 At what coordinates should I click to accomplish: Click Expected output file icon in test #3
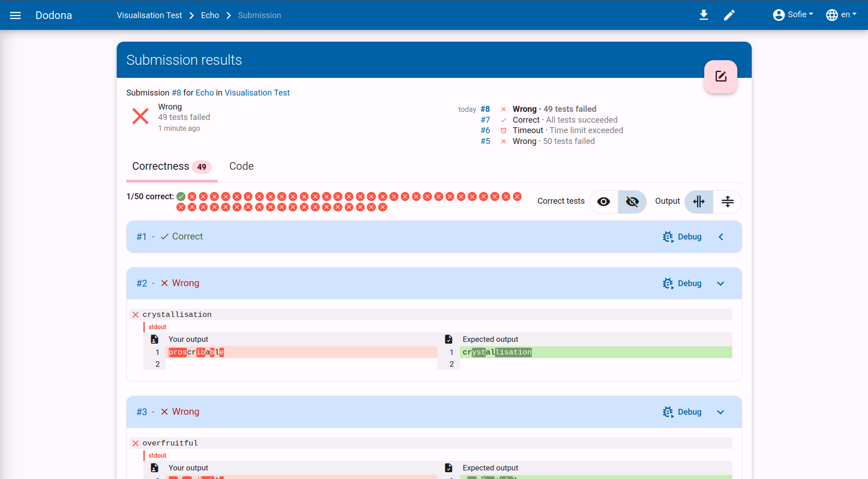coord(448,468)
